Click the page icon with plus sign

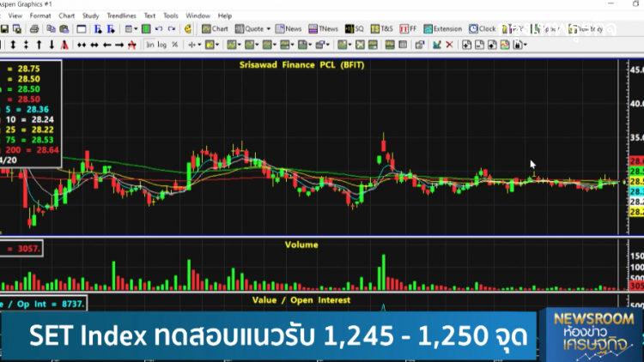click(x=466, y=45)
